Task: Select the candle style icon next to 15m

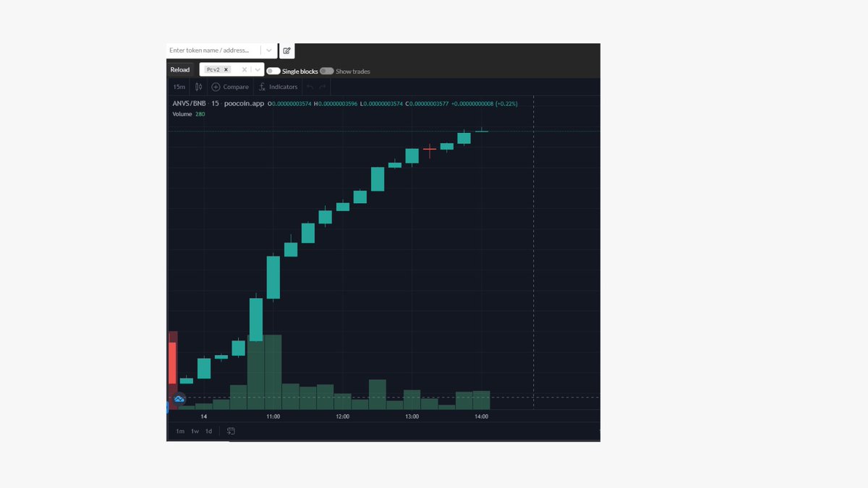Action: coord(199,87)
